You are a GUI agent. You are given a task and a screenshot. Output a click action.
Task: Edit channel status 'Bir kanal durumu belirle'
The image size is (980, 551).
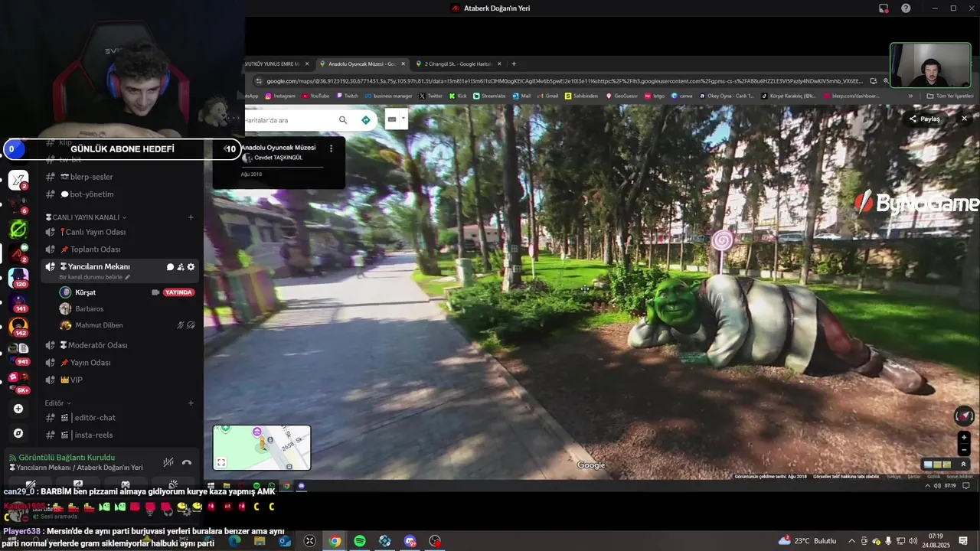94,277
